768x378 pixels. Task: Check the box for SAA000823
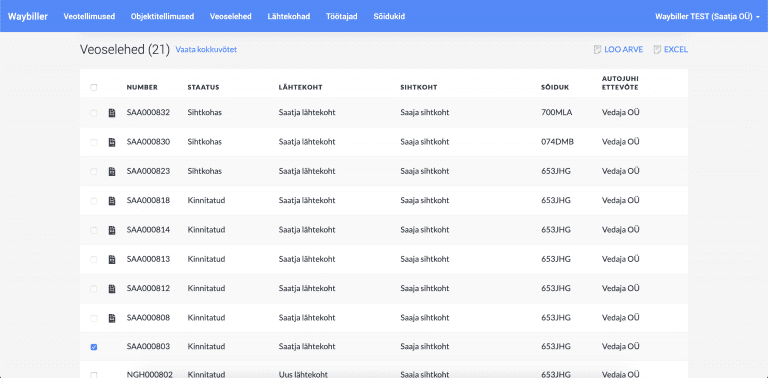(94, 172)
